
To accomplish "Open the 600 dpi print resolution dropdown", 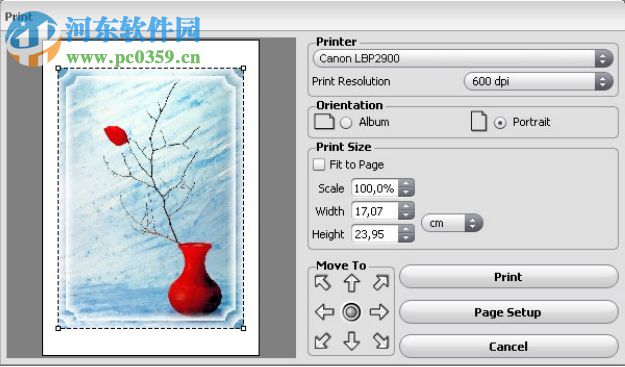I will [539, 81].
